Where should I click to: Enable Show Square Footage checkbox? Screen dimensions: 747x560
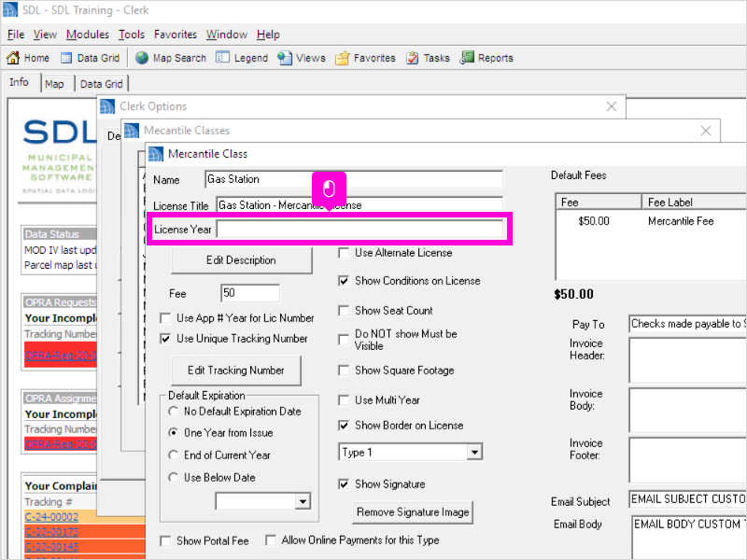coord(344,371)
